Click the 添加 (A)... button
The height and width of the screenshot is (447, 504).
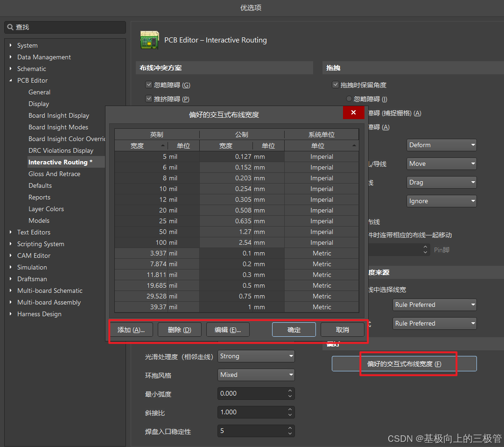click(131, 330)
